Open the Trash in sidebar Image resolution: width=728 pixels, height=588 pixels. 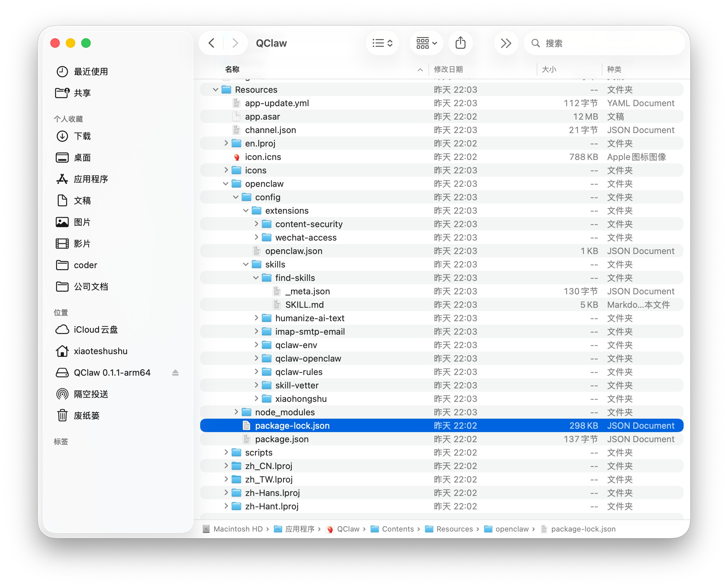tap(87, 416)
